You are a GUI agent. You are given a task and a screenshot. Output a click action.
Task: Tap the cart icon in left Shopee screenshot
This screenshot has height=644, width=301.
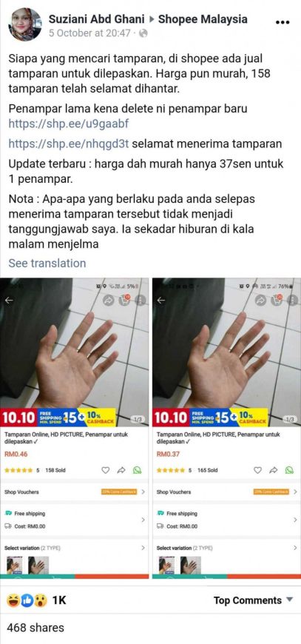click(126, 301)
